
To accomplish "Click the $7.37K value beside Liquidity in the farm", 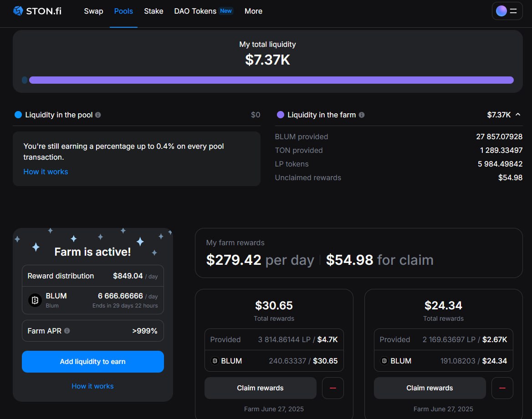I will 499,115.
